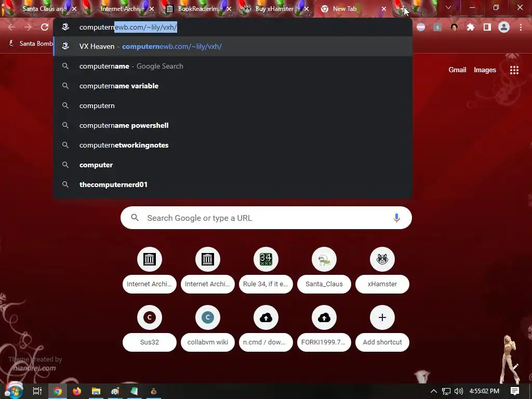Screen dimensions: 532x399
Task: Open the Images link
Action: click(485, 70)
